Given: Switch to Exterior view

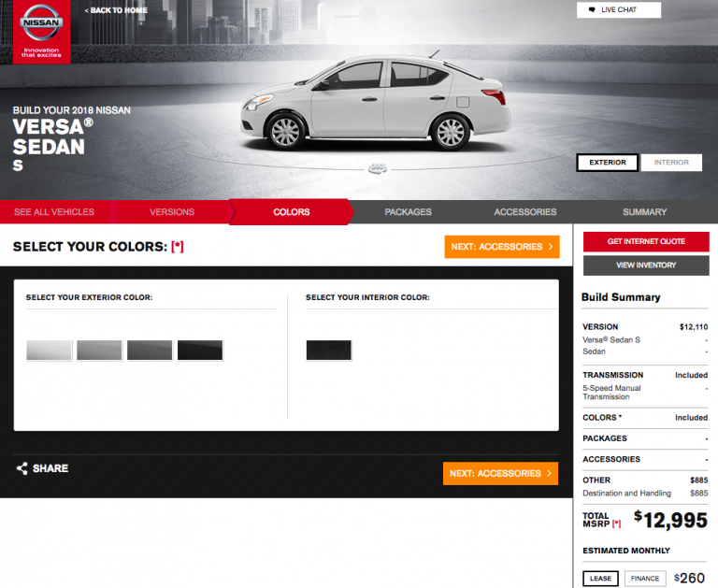Looking at the screenshot, I should click(607, 163).
